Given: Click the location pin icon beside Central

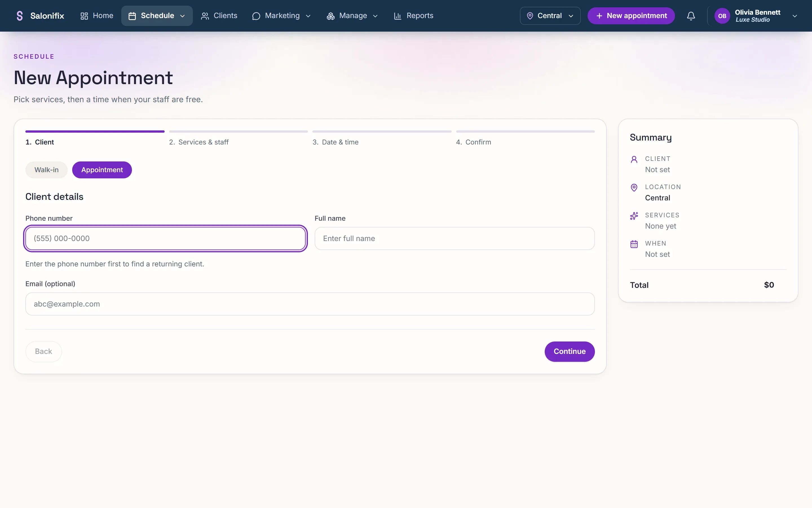Looking at the screenshot, I should click(x=530, y=16).
